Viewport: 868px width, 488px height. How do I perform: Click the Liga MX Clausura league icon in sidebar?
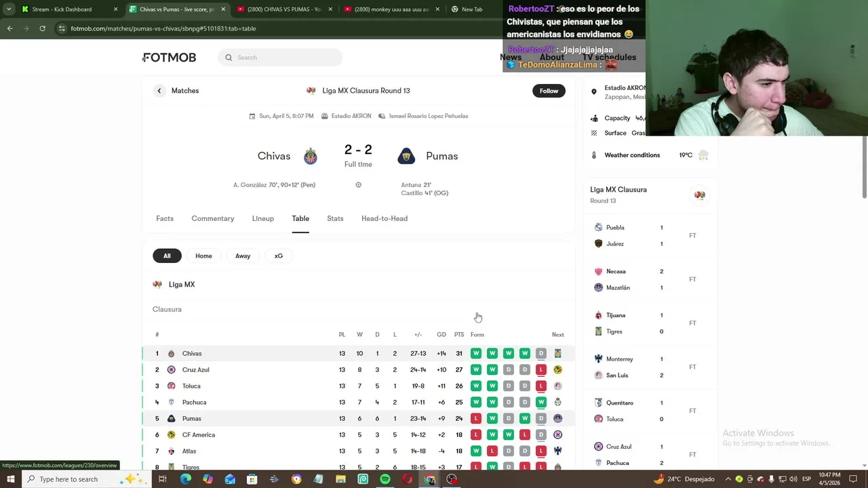pyautogui.click(x=699, y=195)
